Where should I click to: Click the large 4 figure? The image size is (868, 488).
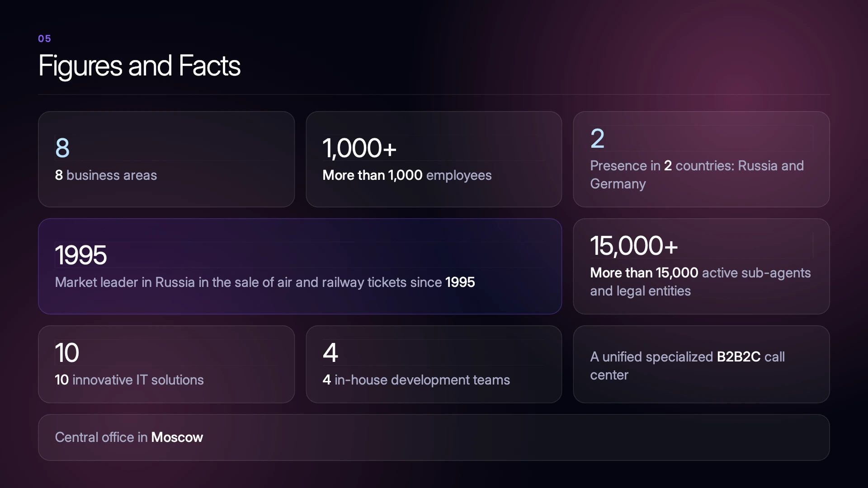[x=330, y=352]
